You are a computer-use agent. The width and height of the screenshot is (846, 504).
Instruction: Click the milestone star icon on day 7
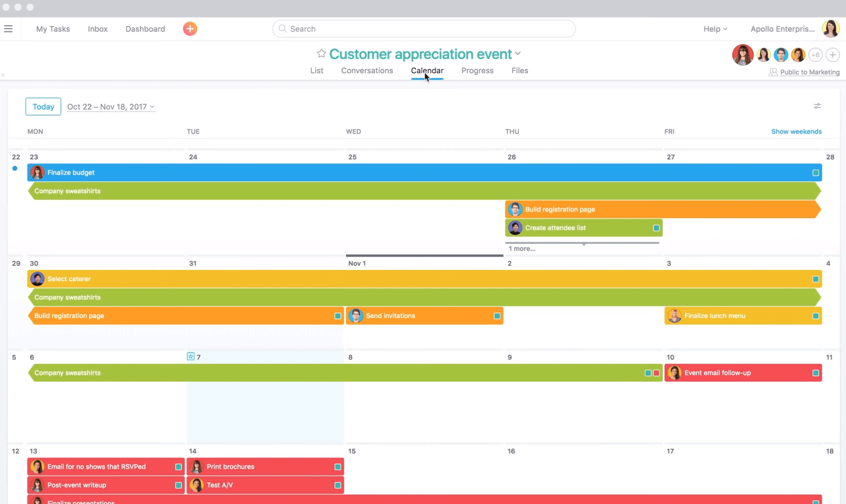[x=191, y=356]
